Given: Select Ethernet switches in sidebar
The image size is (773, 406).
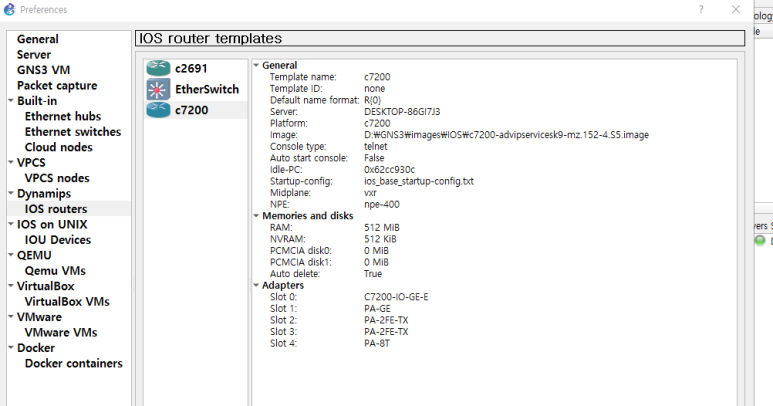Looking at the screenshot, I should (x=73, y=132).
